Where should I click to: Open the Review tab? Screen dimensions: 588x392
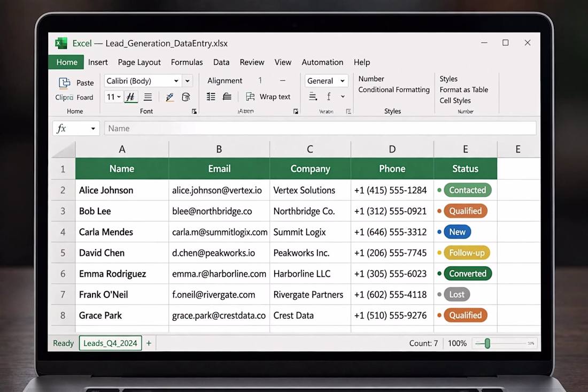tap(252, 62)
